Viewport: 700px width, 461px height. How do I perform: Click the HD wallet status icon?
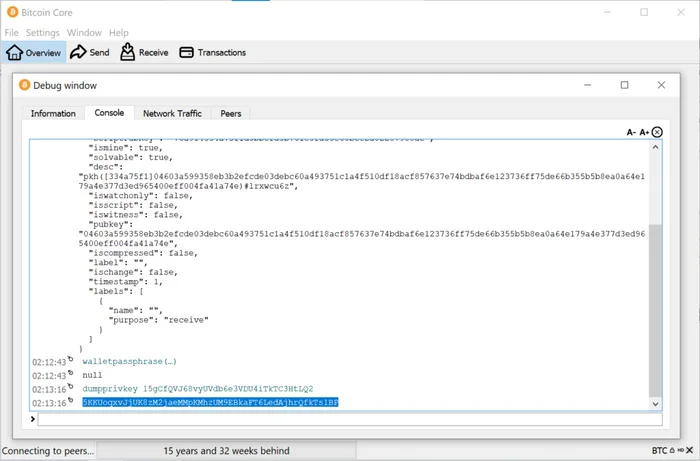(x=680, y=450)
